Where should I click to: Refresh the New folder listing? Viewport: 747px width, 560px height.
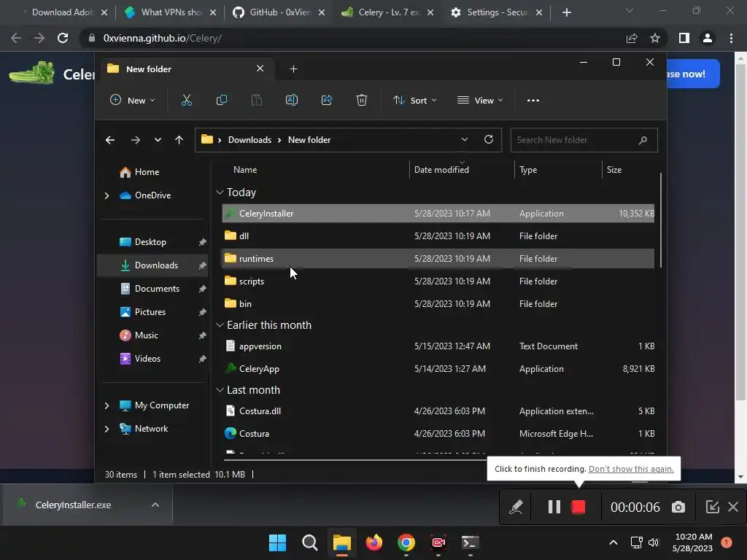488,139
